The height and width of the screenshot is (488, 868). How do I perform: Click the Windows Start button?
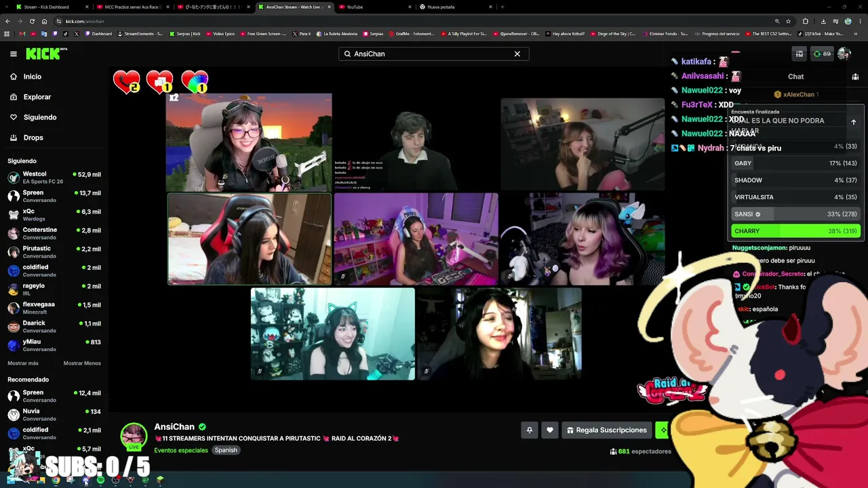11,481
